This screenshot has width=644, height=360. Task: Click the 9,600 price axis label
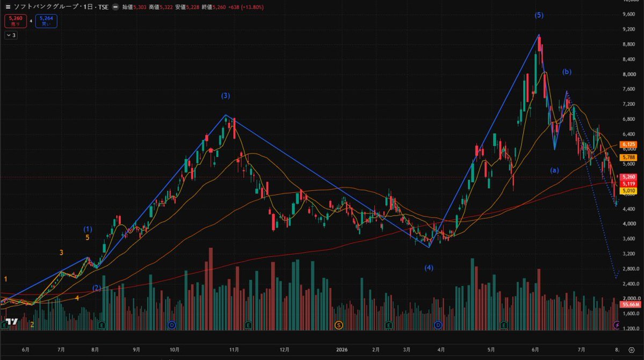tap(629, 15)
